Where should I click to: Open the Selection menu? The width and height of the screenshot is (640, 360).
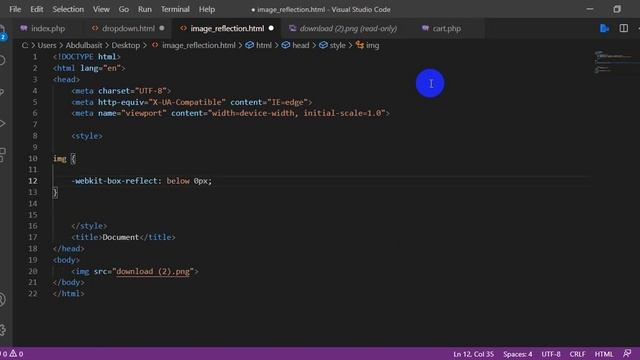tap(68, 9)
